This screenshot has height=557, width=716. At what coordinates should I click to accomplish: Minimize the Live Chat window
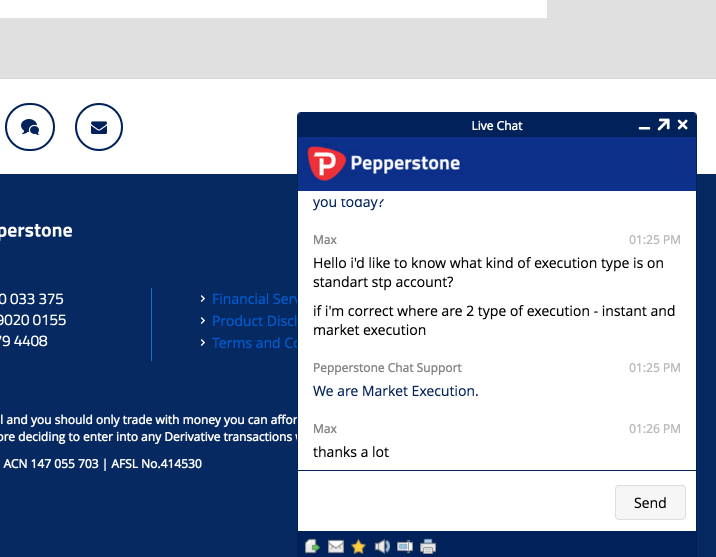644,128
